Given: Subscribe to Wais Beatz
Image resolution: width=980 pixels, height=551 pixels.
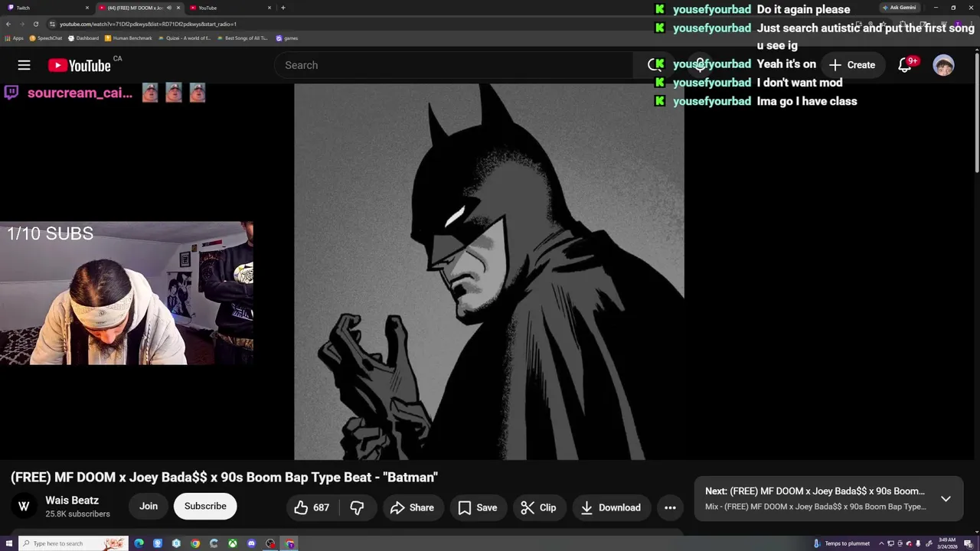Looking at the screenshot, I should pyautogui.click(x=205, y=506).
